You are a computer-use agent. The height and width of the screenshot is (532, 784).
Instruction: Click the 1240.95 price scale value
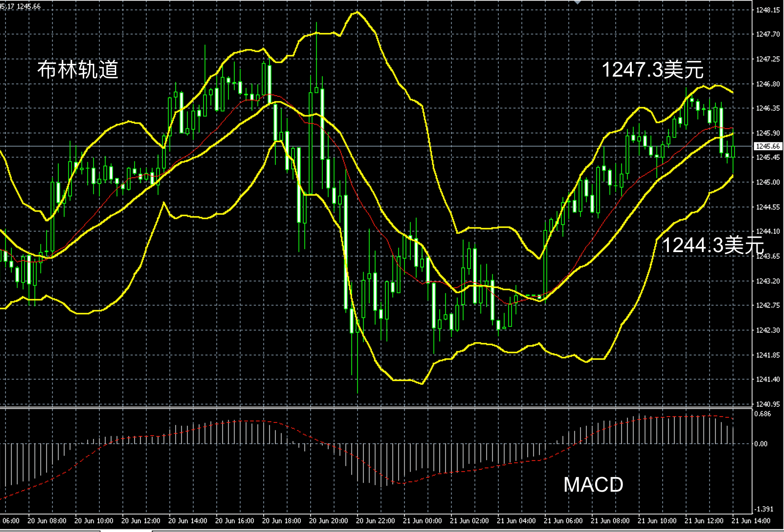coord(768,404)
